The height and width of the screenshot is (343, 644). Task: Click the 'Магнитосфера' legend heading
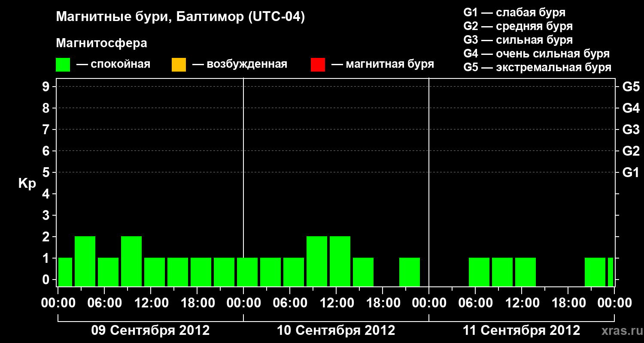click(x=101, y=43)
